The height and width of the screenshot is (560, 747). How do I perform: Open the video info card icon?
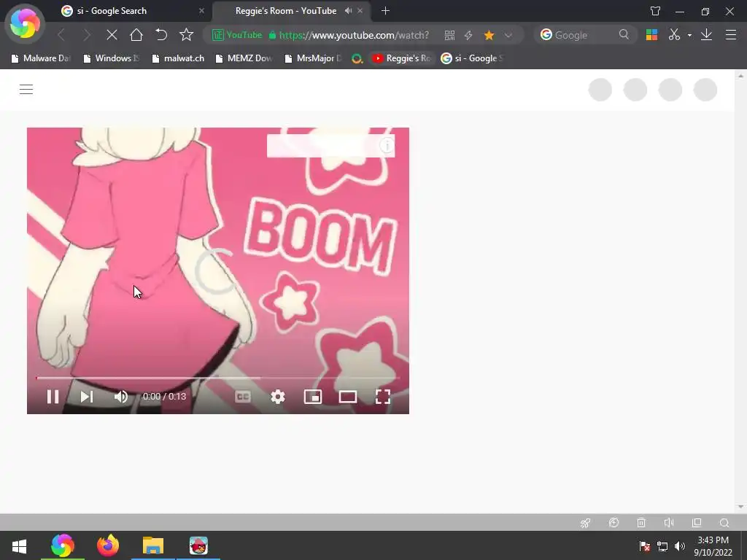pyautogui.click(x=387, y=145)
